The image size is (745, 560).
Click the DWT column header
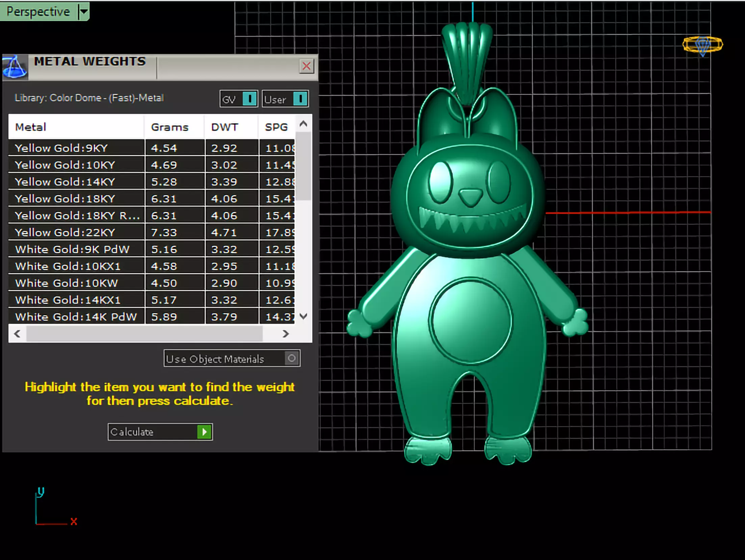point(225,127)
